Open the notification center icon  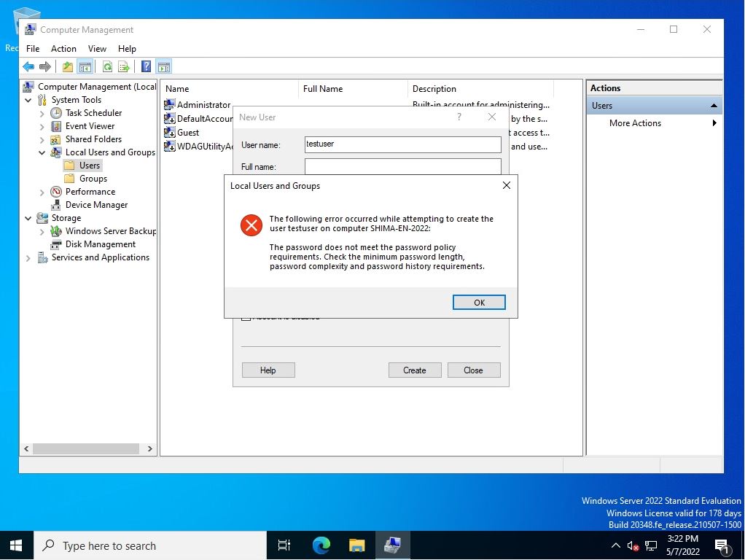[722, 546]
